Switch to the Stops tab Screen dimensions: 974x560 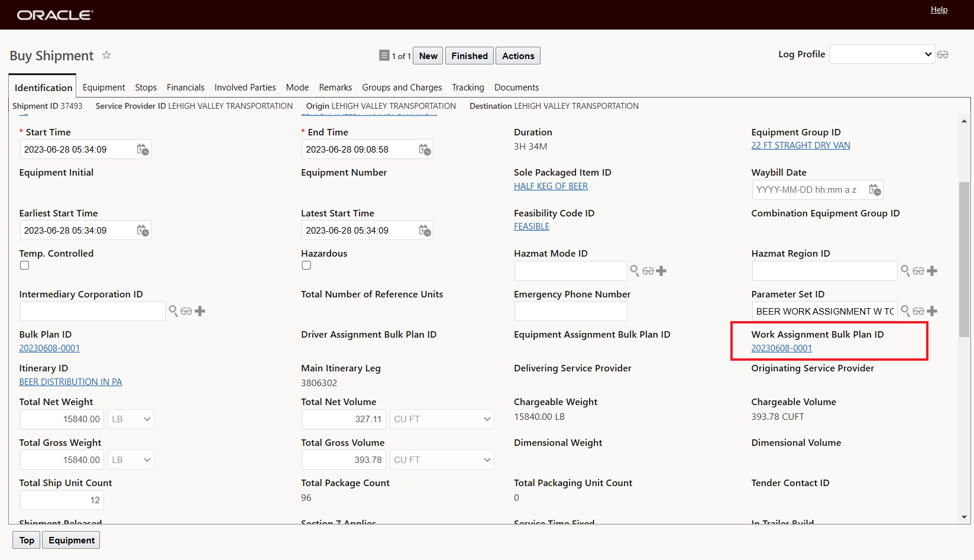pyautogui.click(x=146, y=88)
